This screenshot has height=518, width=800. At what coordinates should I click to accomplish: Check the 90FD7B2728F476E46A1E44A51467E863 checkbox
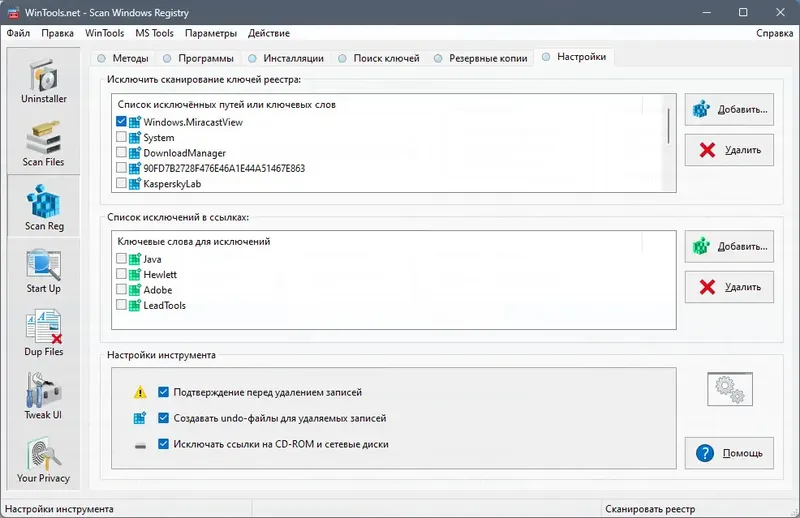121,167
